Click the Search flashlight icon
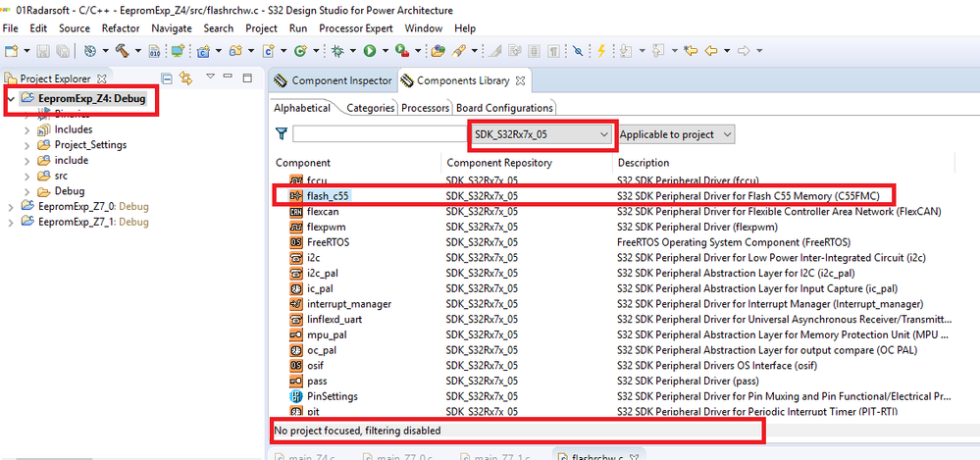This screenshot has height=460, width=980. 458,51
